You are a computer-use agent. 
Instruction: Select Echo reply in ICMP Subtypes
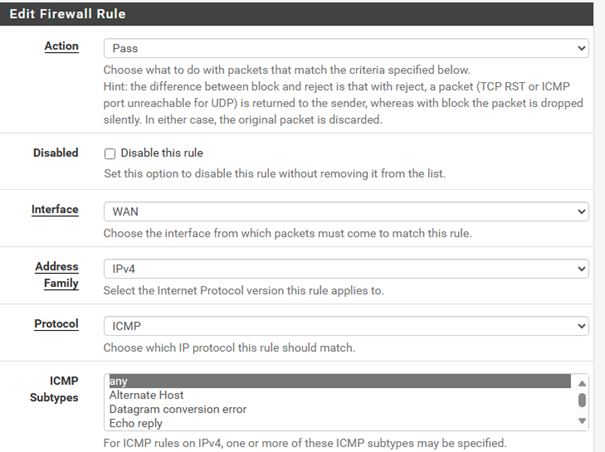point(339,423)
